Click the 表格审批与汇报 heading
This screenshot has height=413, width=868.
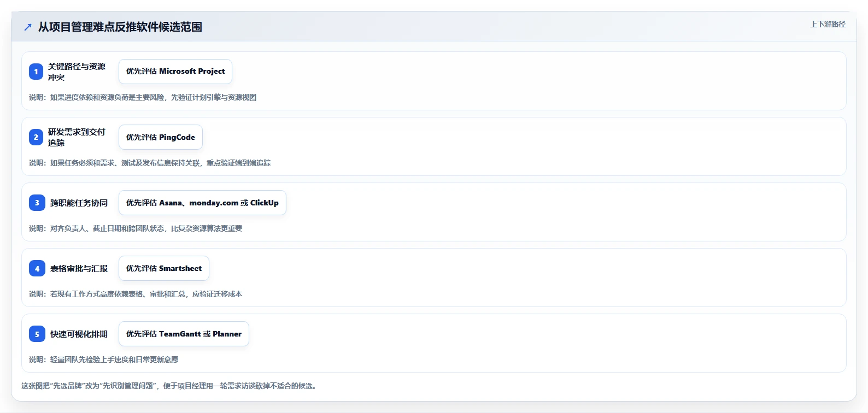point(79,268)
